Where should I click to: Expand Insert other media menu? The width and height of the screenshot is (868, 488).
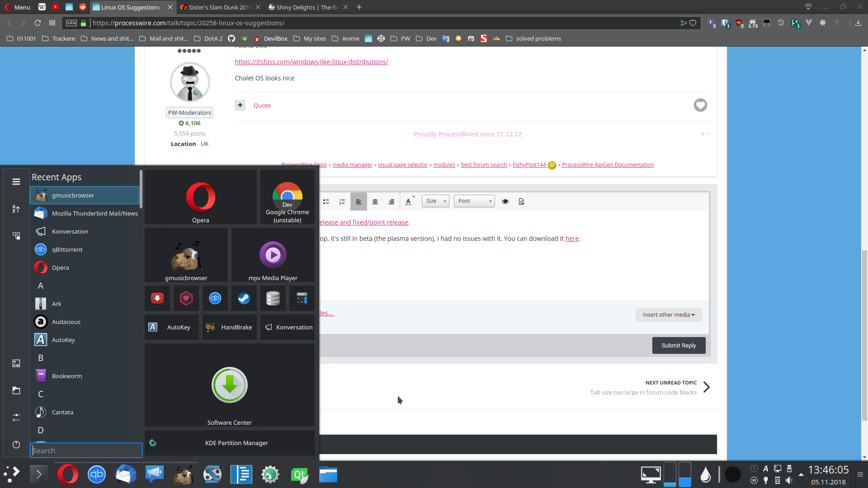pyautogui.click(x=669, y=315)
